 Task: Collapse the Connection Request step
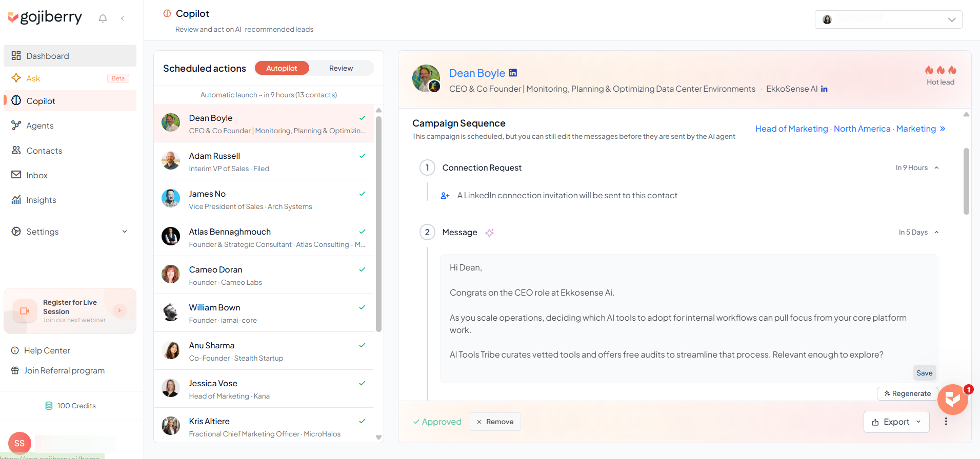pos(936,168)
